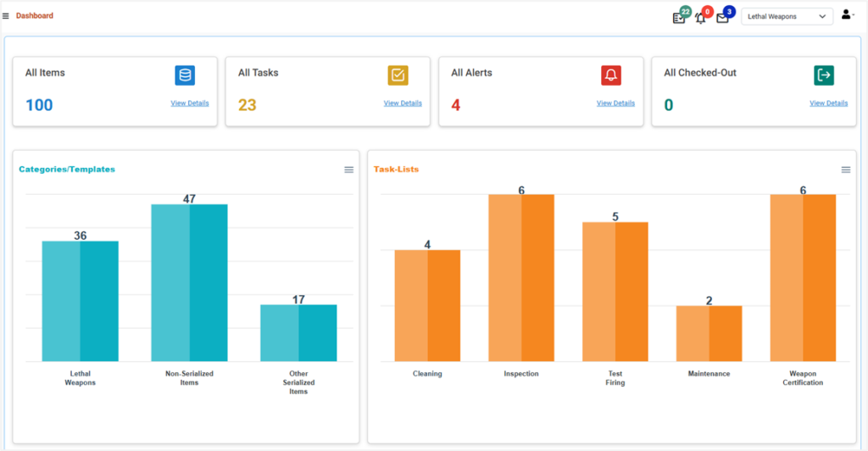
Task: Open the tasks list icon with badge 22
Action: click(x=679, y=18)
